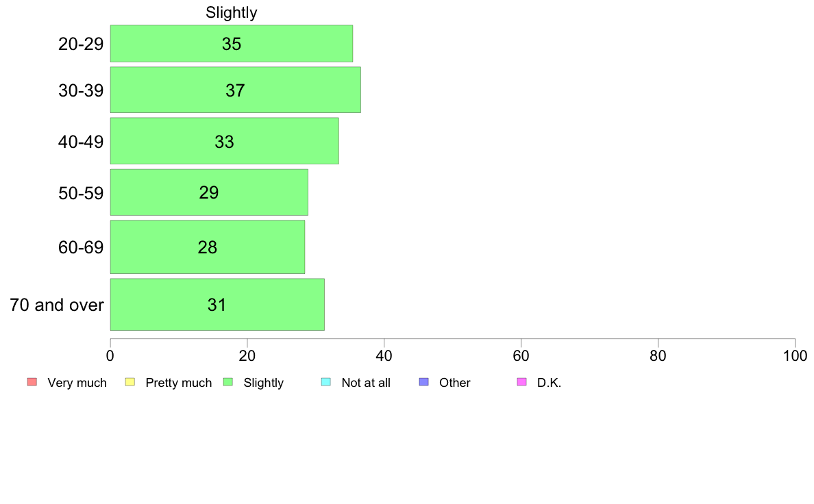Select the 50-59 bar showing 29

pyautogui.click(x=209, y=192)
